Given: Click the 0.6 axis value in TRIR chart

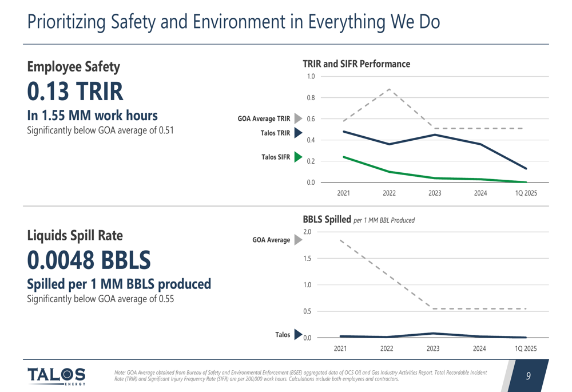Looking at the screenshot, I should coord(311,119).
